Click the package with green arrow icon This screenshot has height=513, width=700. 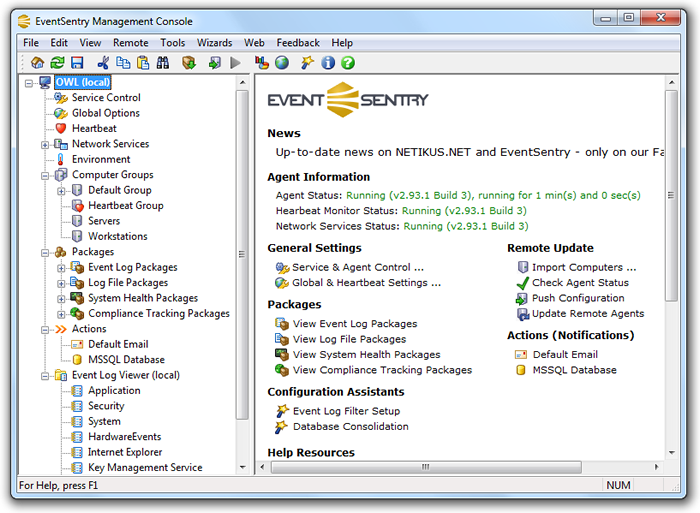click(189, 63)
